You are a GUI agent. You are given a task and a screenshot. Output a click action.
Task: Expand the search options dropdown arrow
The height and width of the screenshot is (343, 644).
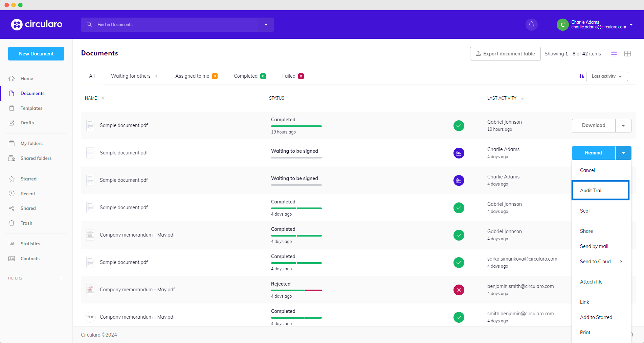(266, 25)
